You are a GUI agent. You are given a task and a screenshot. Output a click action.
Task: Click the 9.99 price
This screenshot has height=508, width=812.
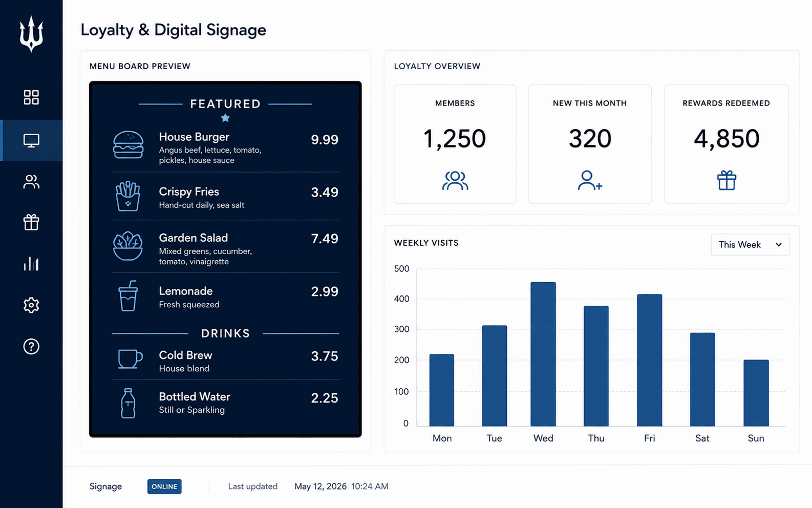pyautogui.click(x=325, y=140)
